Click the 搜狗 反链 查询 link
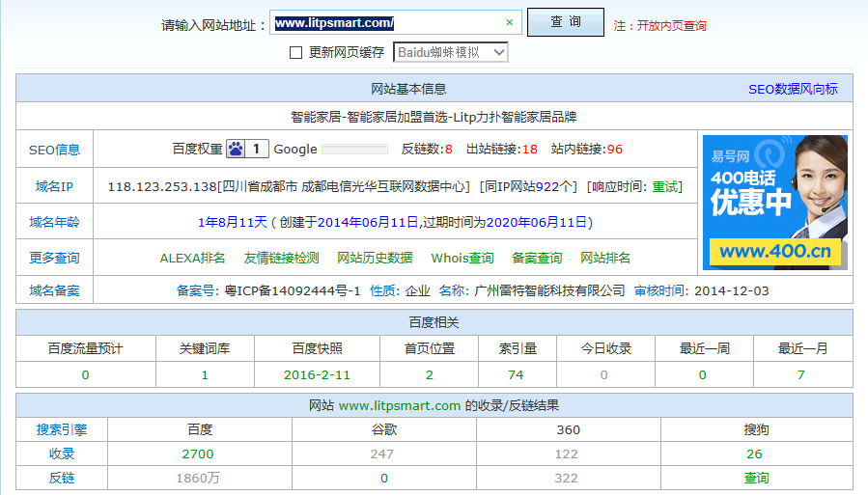Viewport: 868px width, 495px height. coord(756,479)
